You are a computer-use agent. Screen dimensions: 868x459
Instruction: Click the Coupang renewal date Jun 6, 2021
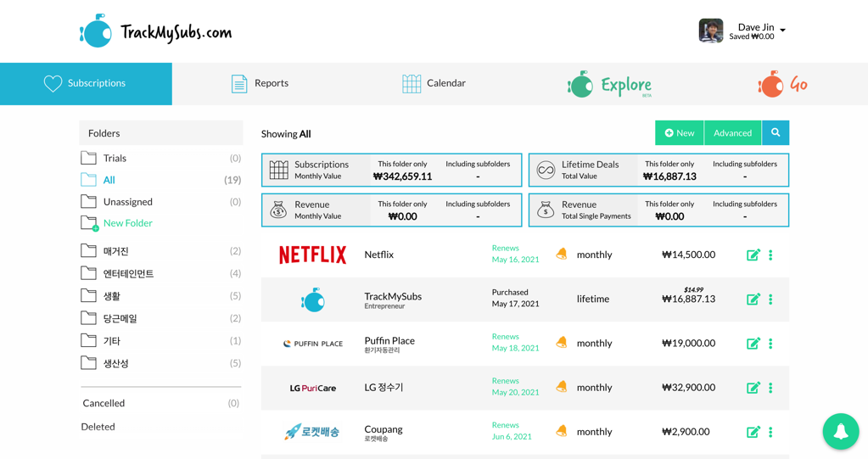click(x=512, y=437)
